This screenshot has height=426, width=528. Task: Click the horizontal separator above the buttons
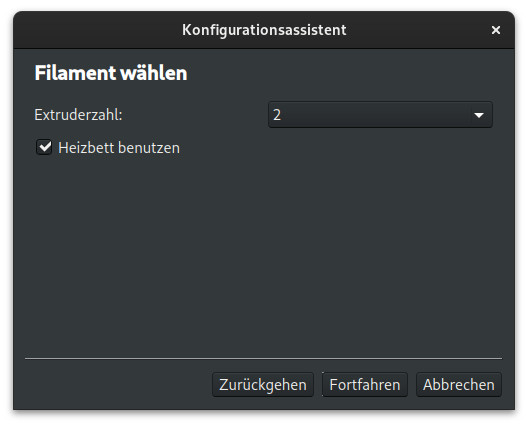click(x=263, y=359)
